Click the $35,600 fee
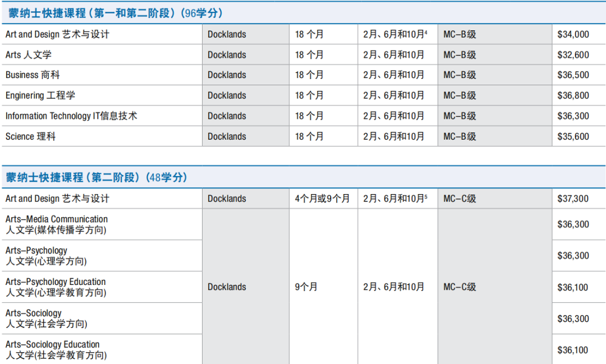This screenshot has width=606, height=364. 573,136
